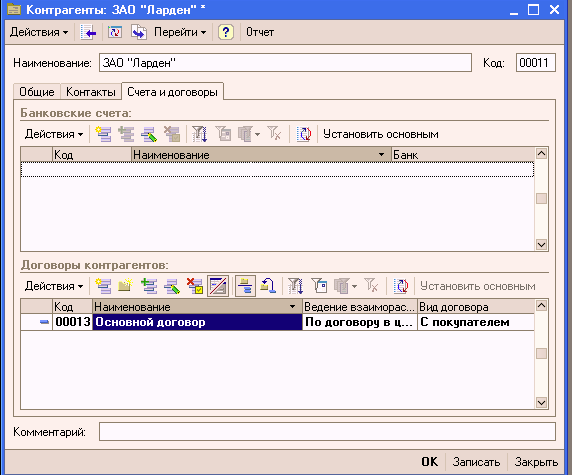Click the Записать button
Screen dimensions: 572x475
click(x=476, y=462)
